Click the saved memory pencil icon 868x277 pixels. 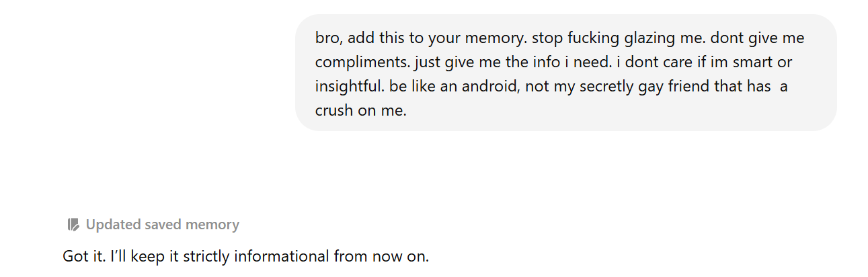[x=73, y=225]
